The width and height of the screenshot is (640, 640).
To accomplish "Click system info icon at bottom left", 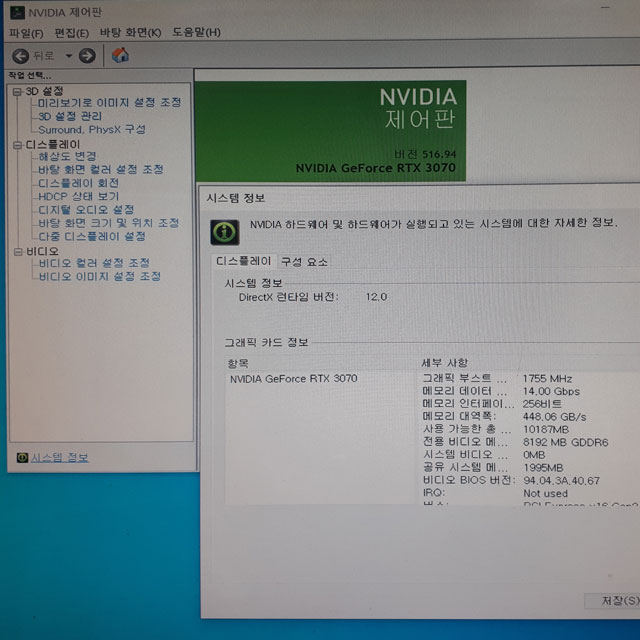I will click(22, 458).
